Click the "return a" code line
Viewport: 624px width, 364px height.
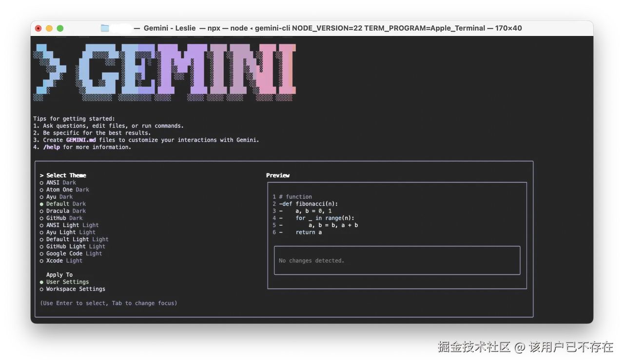point(309,232)
